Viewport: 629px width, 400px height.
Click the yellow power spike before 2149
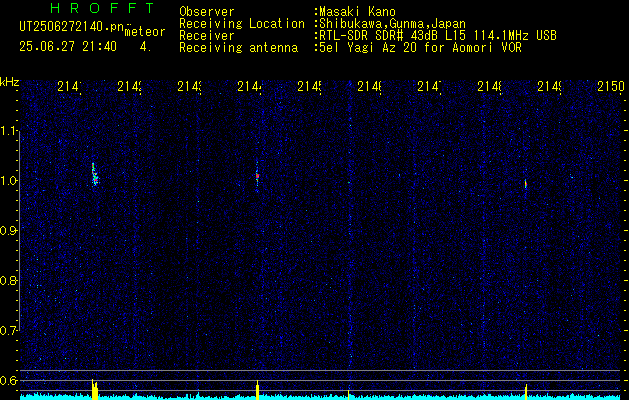[x=526, y=391]
